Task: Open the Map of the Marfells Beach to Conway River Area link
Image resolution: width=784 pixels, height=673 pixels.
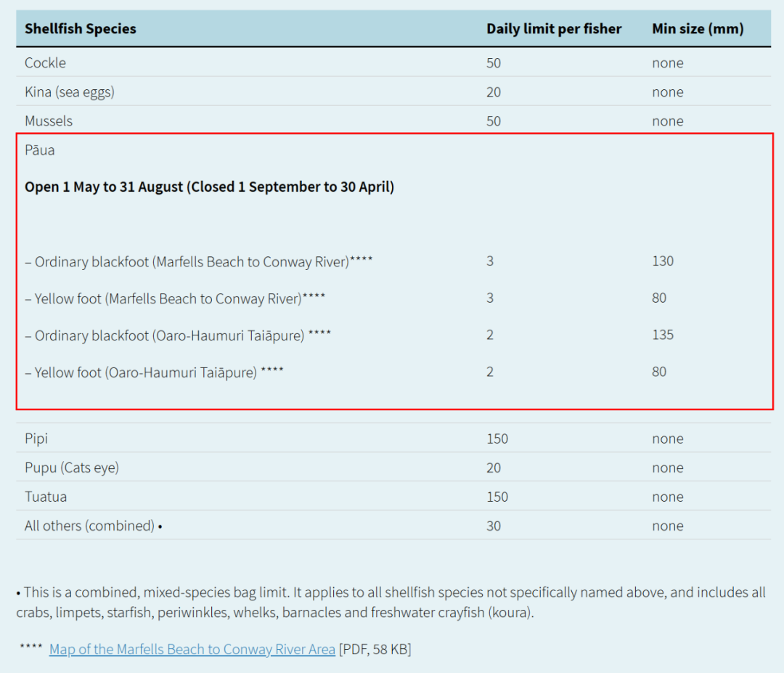Action: [x=192, y=649]
